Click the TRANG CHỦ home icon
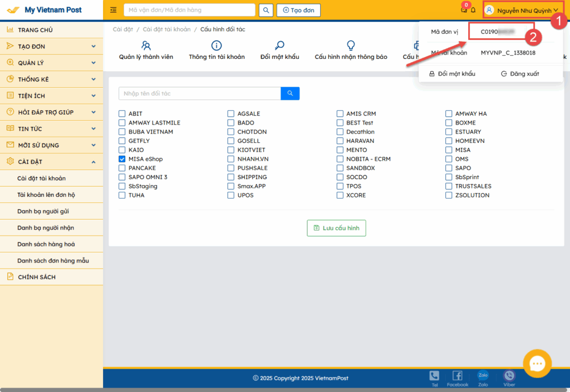 pos(10,29)
